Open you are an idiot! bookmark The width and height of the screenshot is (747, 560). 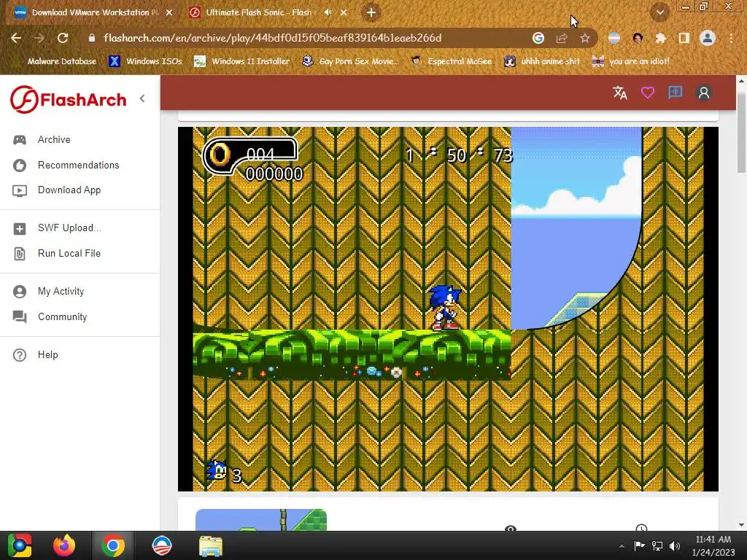click(631, 61)
